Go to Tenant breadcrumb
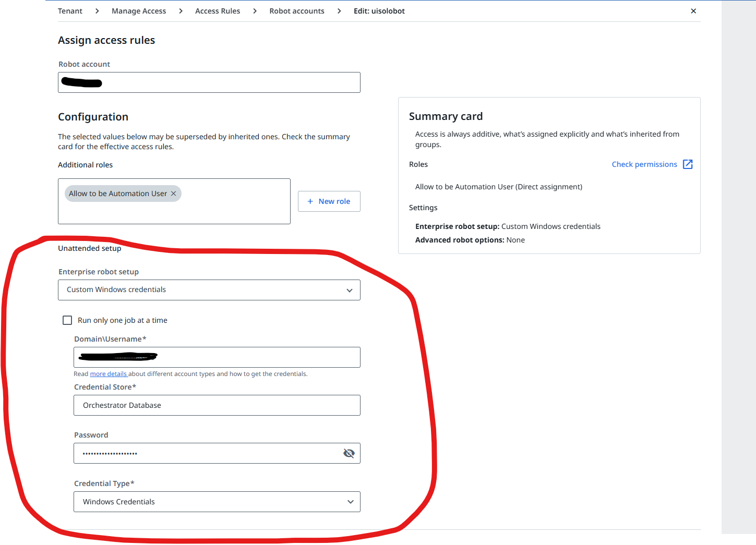This screenshot has height=545, width=756. (x=70, y=11)
